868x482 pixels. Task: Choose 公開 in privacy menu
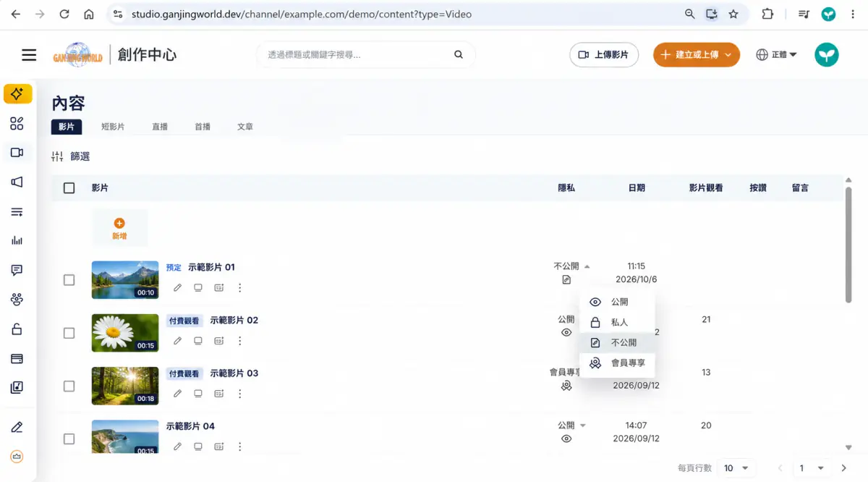[618, 302]
